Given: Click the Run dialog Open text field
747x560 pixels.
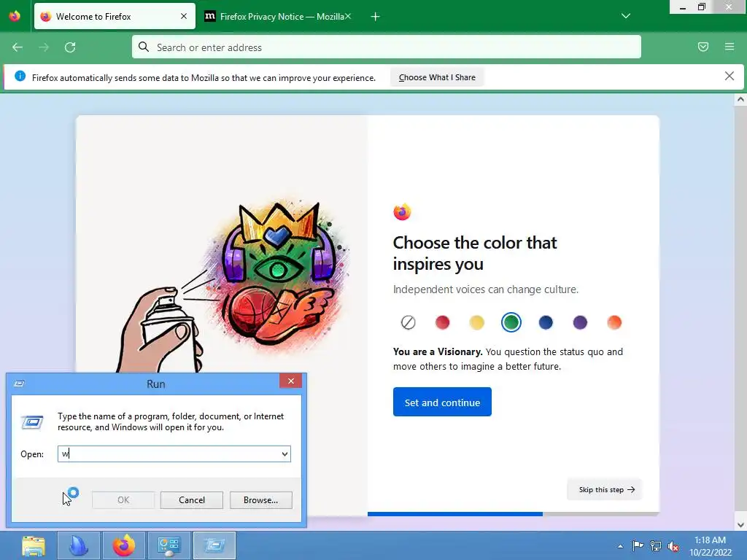Looking at the screenshot, I should click(x=169, y=454).
